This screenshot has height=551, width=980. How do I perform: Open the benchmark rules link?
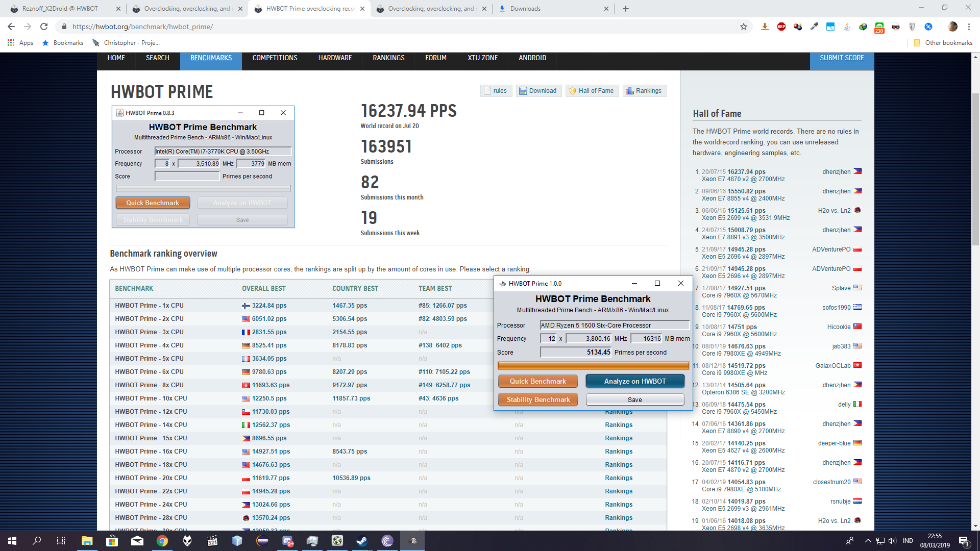pos(495,91)
